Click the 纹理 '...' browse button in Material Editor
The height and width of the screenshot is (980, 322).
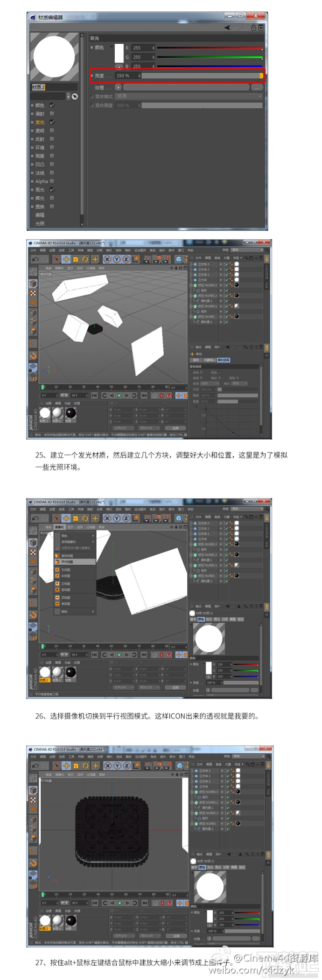pyautogui.click(x=257, y=87)
